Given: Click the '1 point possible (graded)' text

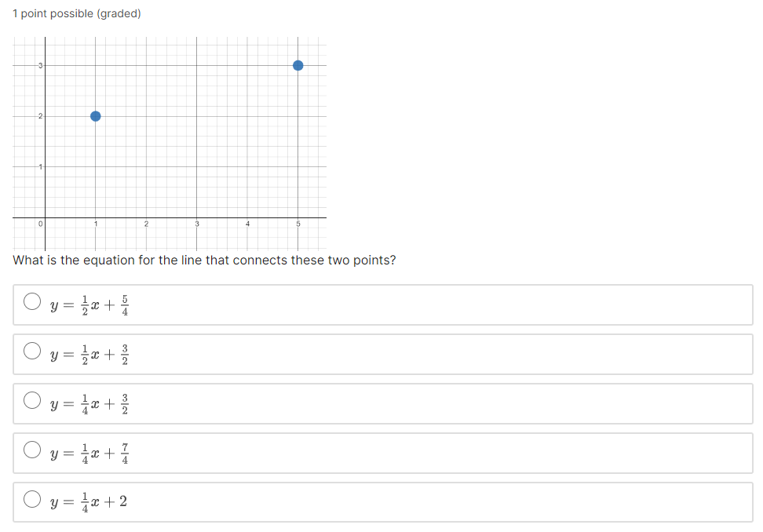Looking at the screenshot, I should coord(77,13).
